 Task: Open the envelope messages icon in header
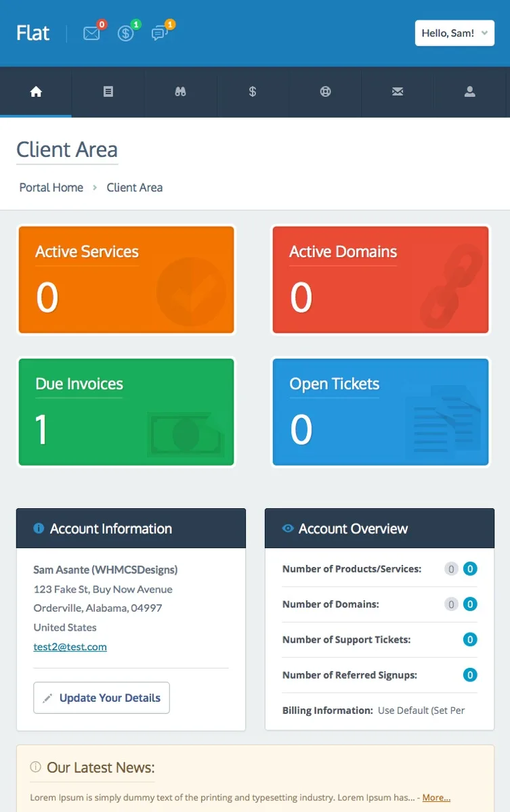pyautogui.click(x=91, y=33)
